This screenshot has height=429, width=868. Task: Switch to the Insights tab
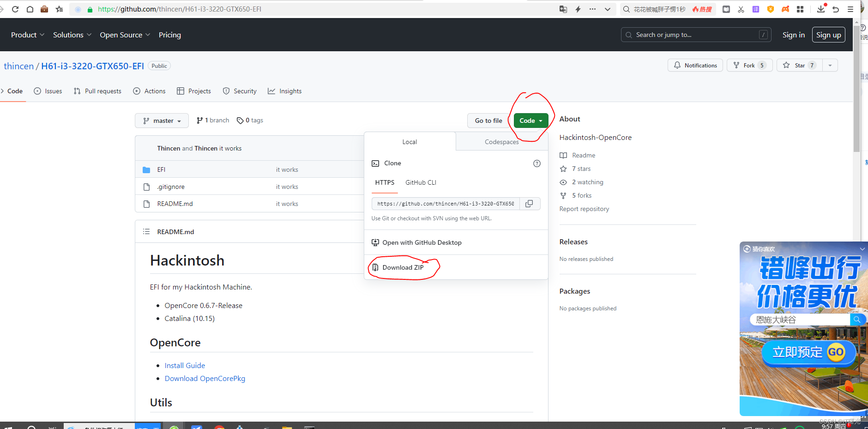coord(285,91)
